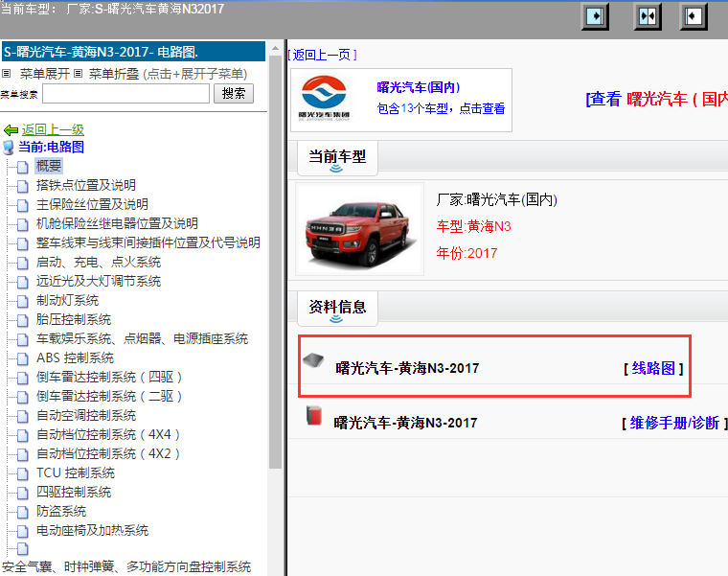Click the 返回上一级 link

(53, 130)
